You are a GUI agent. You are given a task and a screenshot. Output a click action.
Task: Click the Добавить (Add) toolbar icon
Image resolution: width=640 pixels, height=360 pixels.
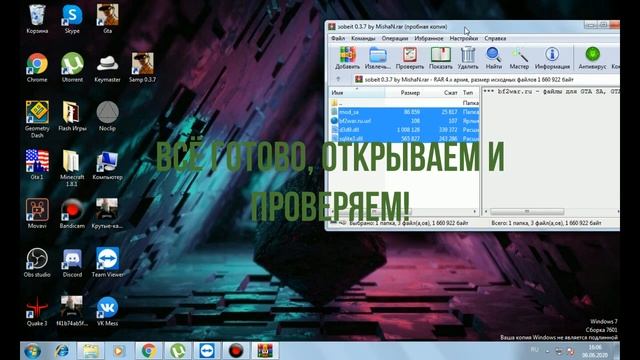click(347, 58)
